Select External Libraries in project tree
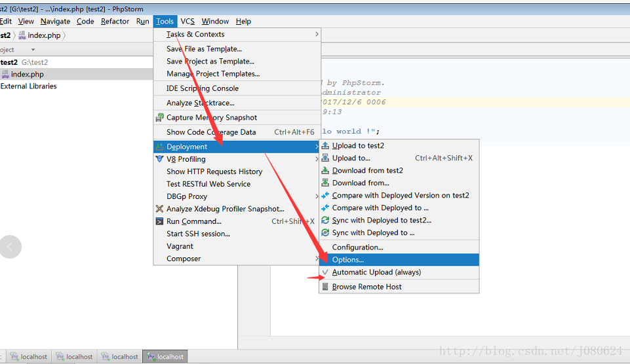The width and height of the screenshot is (630, 364). [29, 86]
